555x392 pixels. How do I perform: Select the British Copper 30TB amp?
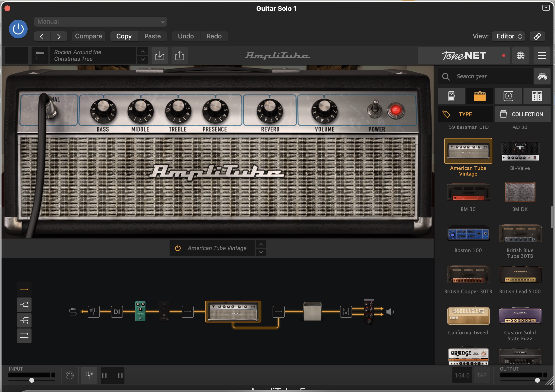tap(468, 274)
